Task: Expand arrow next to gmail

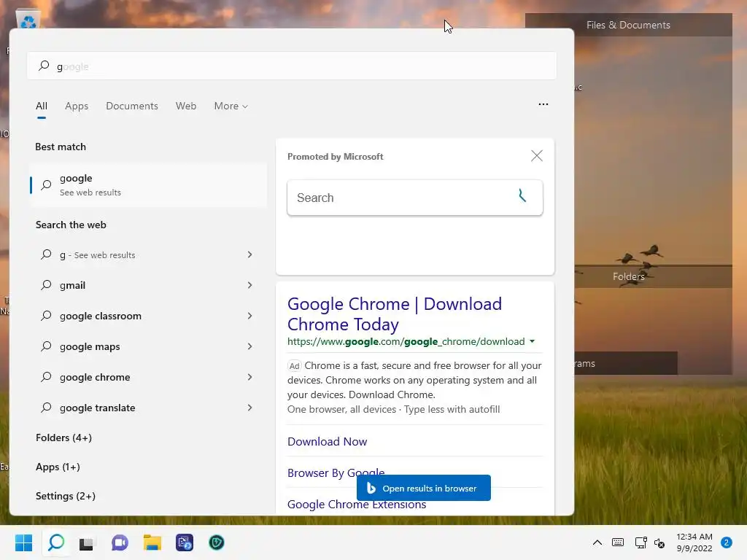Action: (x=249, y=285)
